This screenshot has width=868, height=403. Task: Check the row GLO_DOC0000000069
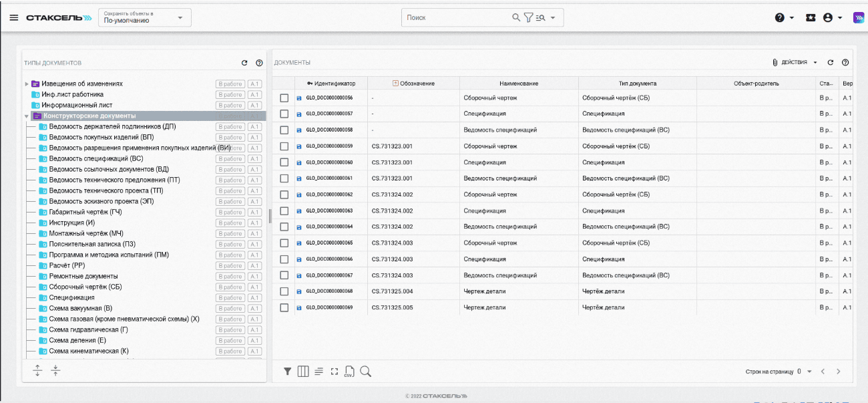284,307
